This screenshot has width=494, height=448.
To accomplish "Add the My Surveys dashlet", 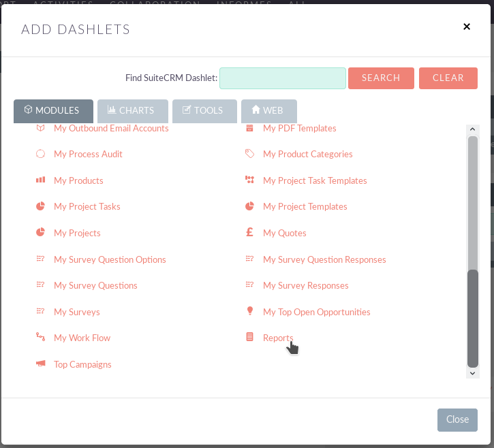I will (x=76, y=312).
